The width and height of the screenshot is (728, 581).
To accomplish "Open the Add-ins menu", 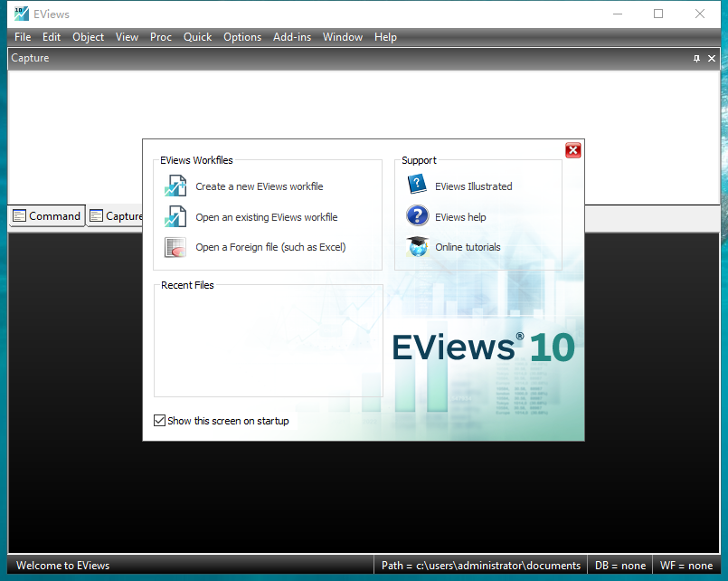I will (291, 37).
